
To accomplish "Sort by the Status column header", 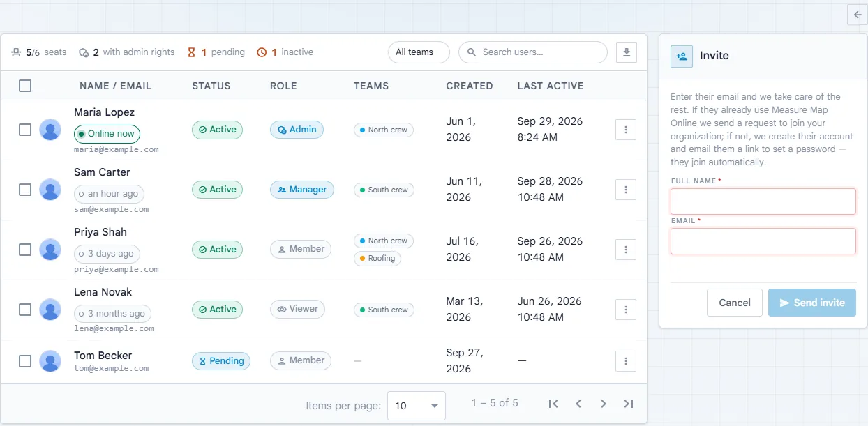I will 211,86.
